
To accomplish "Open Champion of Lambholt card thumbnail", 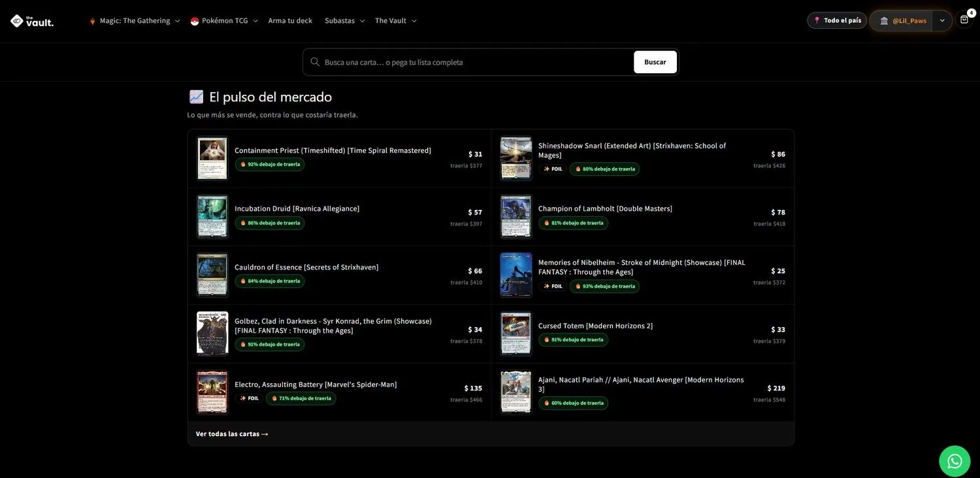I will tap(516, 216).
